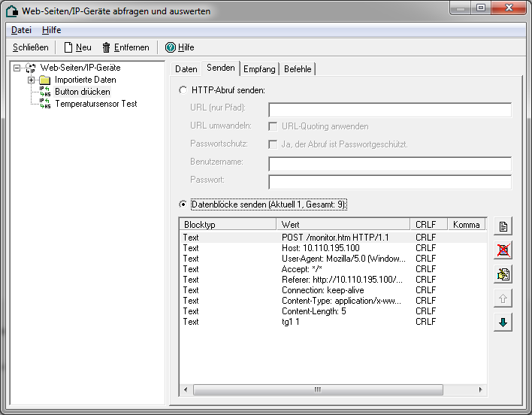Expand the Importierte Daten folder node
The height and width of the screenshot is (415, 532).
(32, 80)
